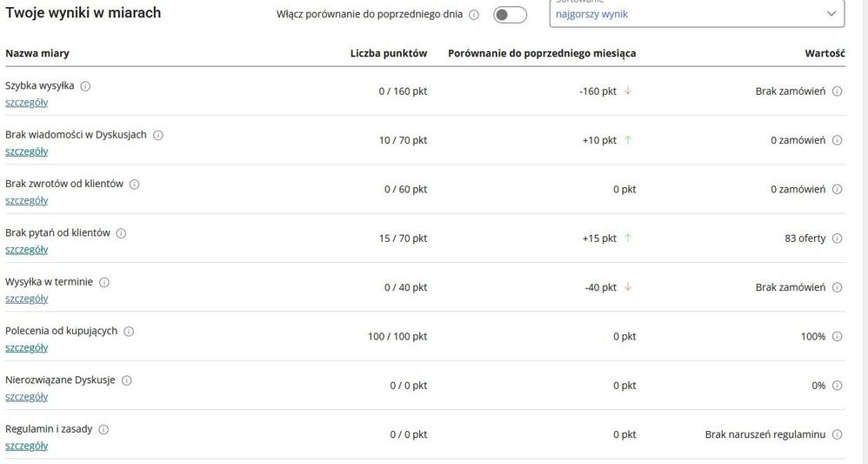
Task: Click info icon next to 83 oferty value
Action: click(x=837, y=239)
